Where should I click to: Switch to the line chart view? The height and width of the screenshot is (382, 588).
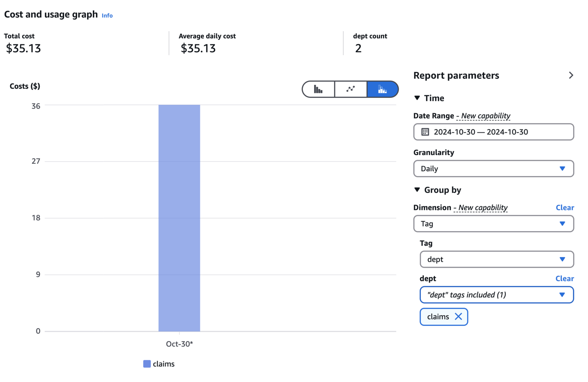[x=351, y=89]
